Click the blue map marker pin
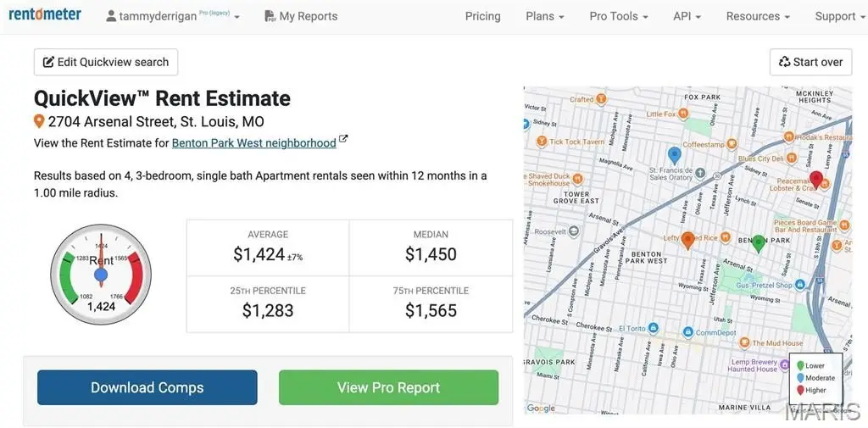The image size is (868, 428). click(x=675, y=155)
